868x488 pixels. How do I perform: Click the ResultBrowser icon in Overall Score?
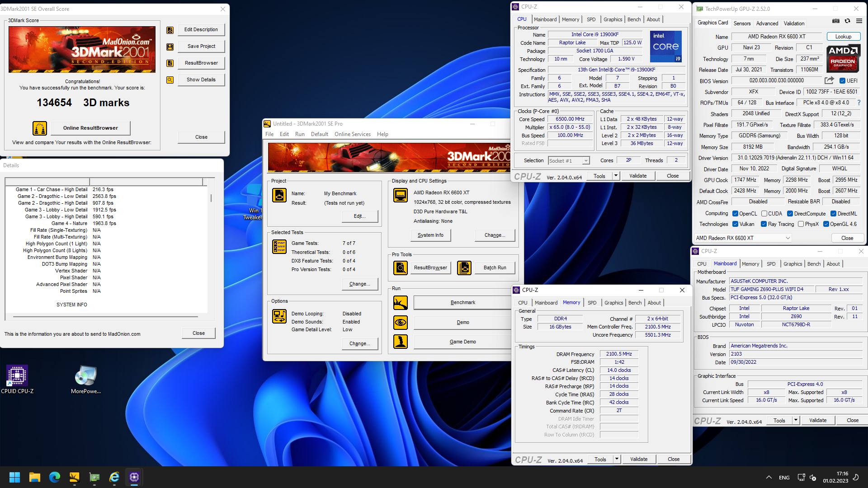170,63
